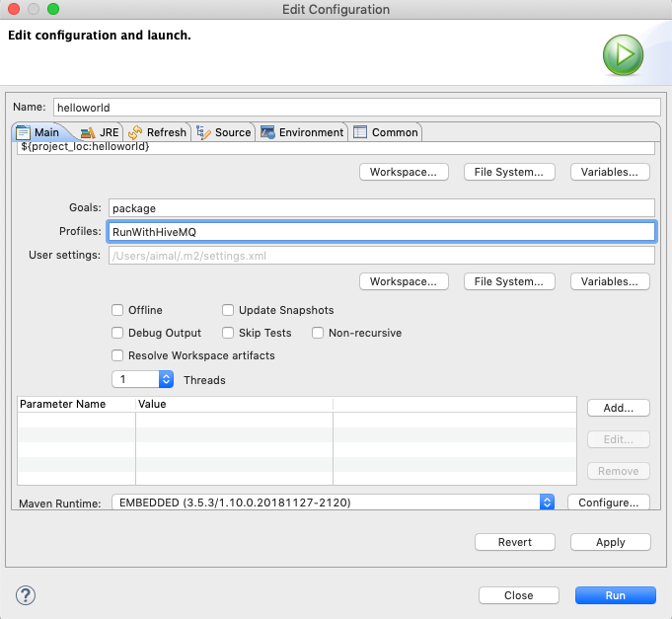672x619 pixels.
Task: Revert configuration changes
Action: (515, 542)
